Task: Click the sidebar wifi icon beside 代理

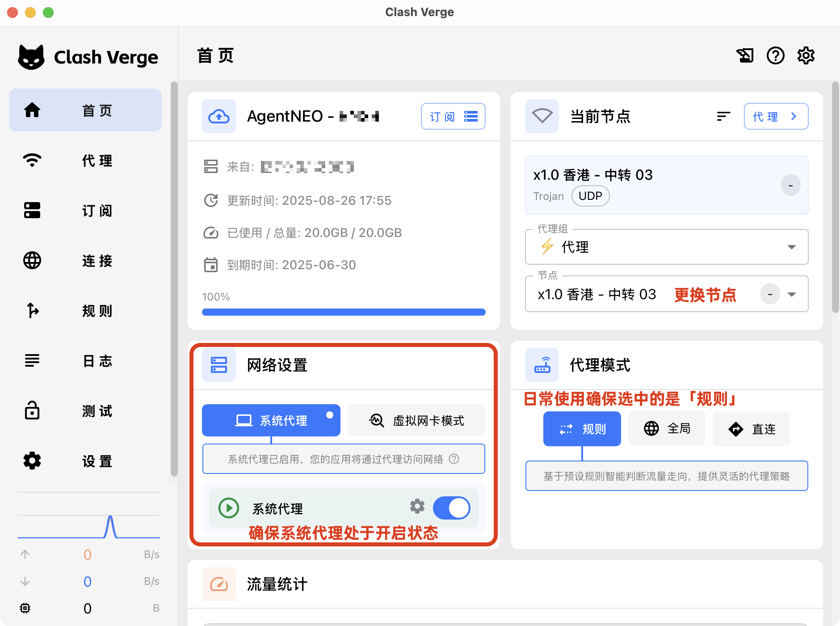Action: pyautogui.click(x=32, y=160)
